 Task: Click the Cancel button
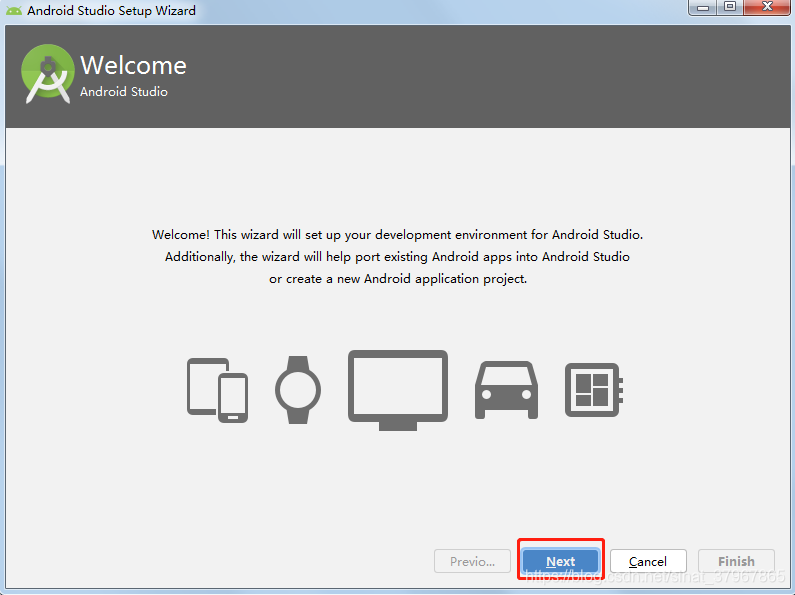pyautogui.click(x=648, y=561)
